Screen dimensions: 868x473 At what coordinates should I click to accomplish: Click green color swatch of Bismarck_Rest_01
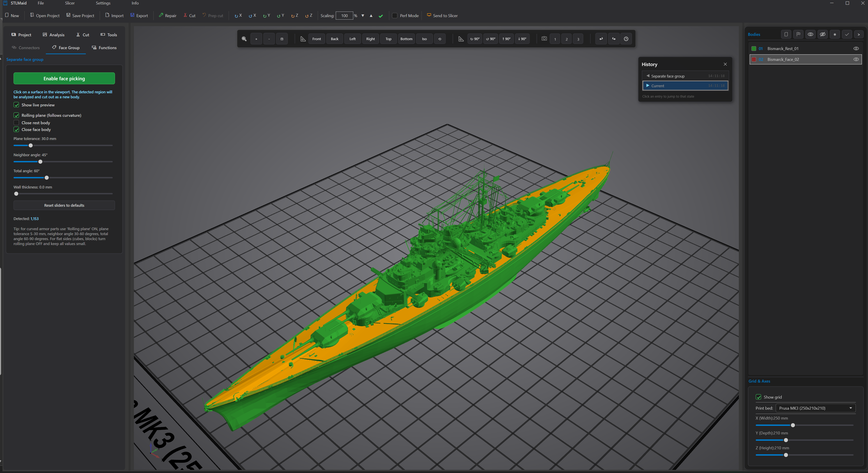(x=754, y=48)
